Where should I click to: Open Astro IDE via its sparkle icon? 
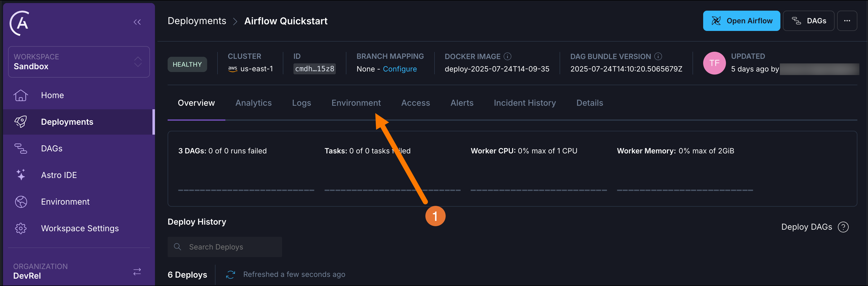click(21, 175)
